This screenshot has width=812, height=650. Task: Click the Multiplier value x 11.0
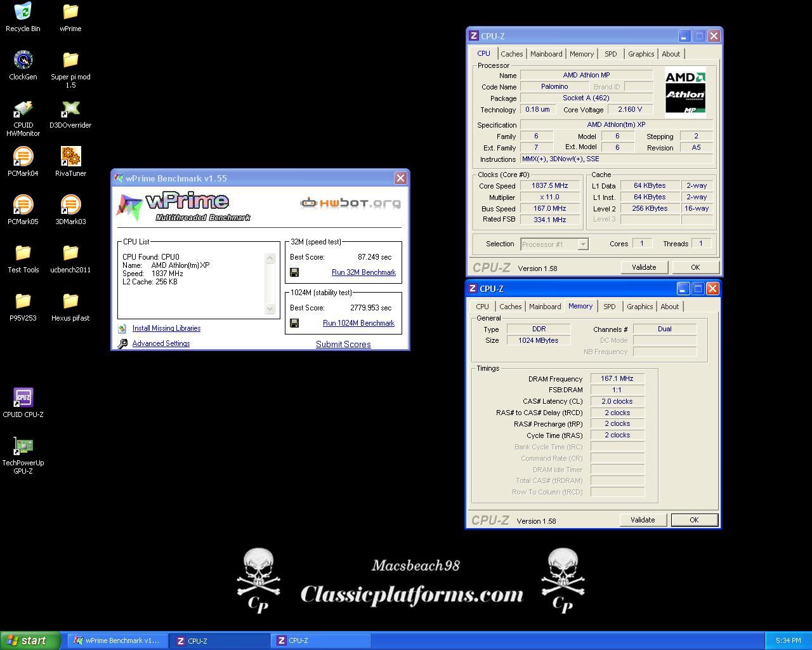[550, 197]
